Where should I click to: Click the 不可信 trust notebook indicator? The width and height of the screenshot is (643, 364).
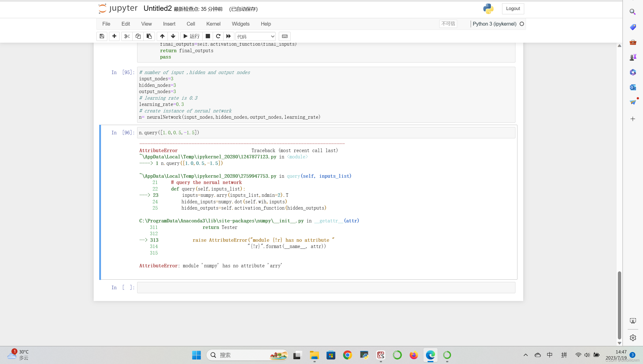pos(448,24)
